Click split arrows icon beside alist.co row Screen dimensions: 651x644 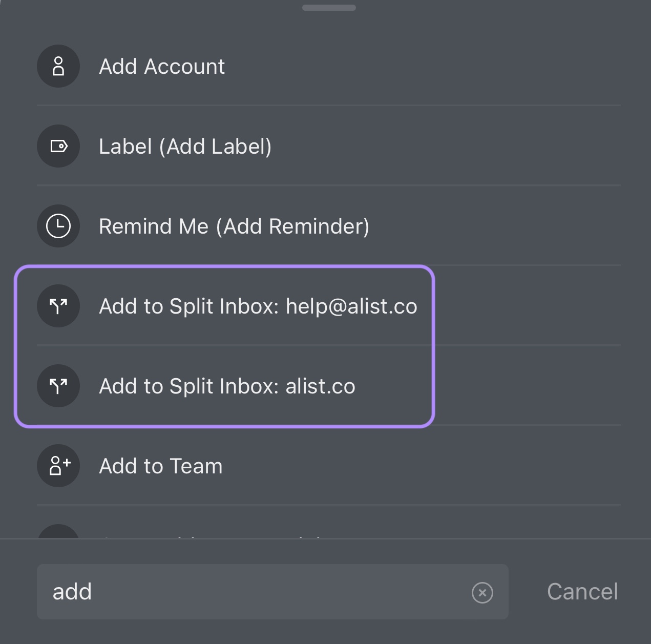pyautogui.click(x=58, y=386)
